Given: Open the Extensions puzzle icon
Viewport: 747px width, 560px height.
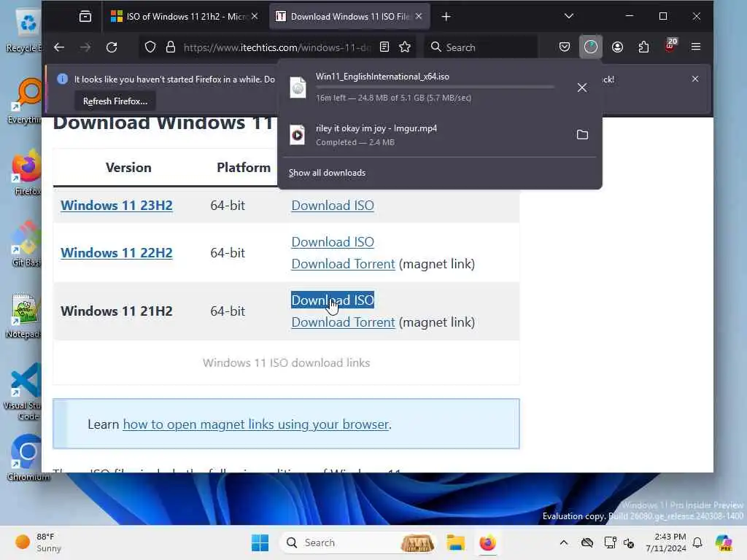Looking at the screenshot, I should 643,47.
